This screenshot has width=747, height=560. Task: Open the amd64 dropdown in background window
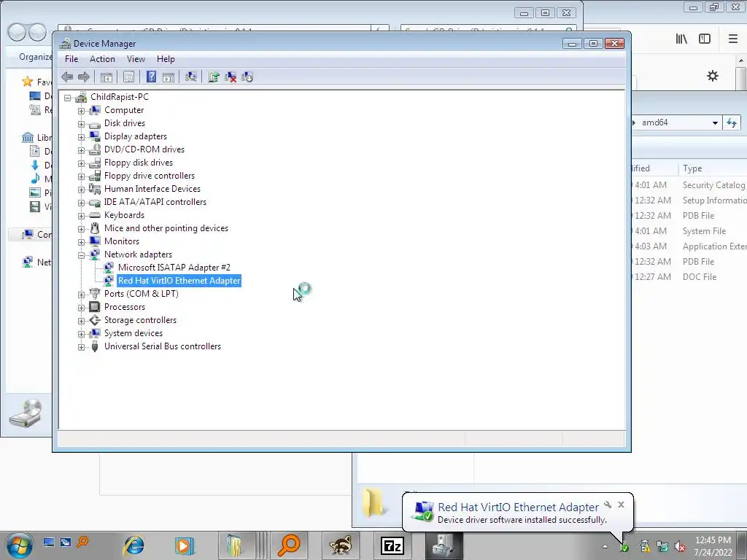click(715, 122)
